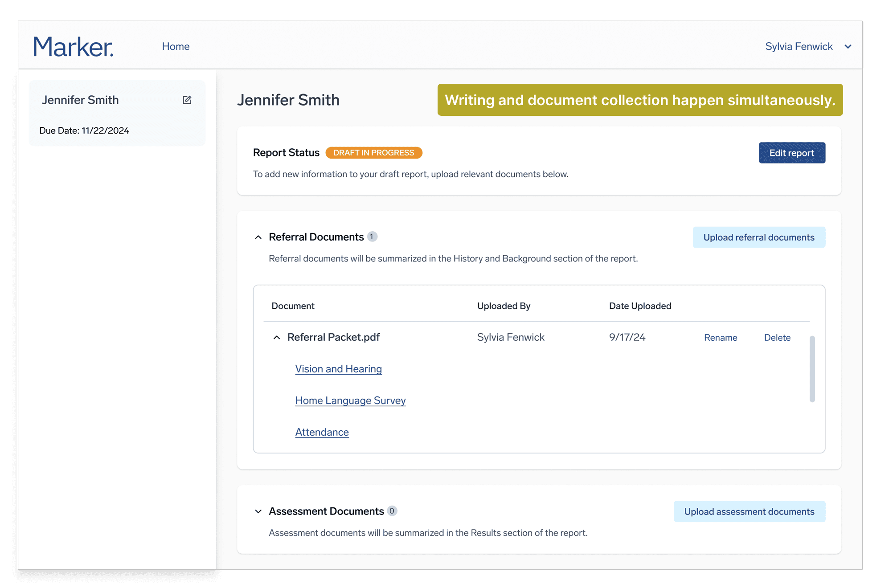Image resolution: width=893 pixels, height=588 pixels.
Task: Open the Sylvia Fenwick user dropdown arrow
Action: pos(848,47)
